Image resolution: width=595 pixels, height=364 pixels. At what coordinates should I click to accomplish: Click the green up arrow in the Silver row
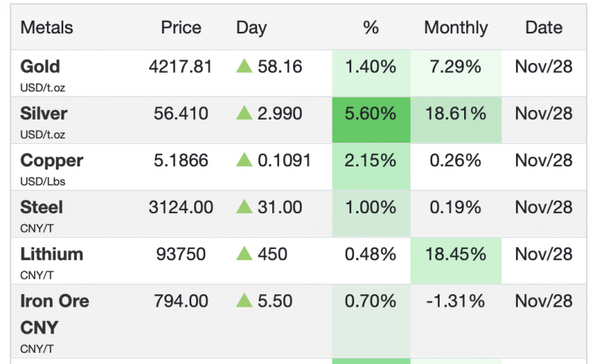(245, 113)
